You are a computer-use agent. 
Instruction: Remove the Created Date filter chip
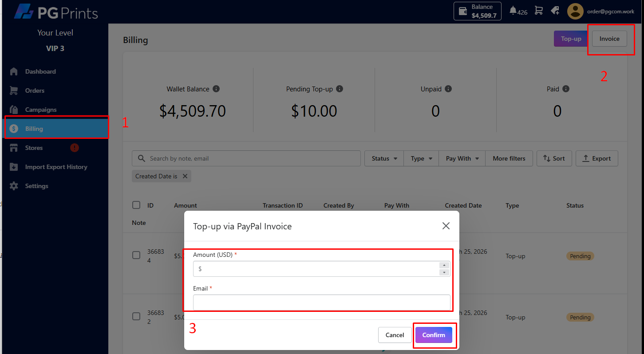pyautogui.click(x=185, y=176)
